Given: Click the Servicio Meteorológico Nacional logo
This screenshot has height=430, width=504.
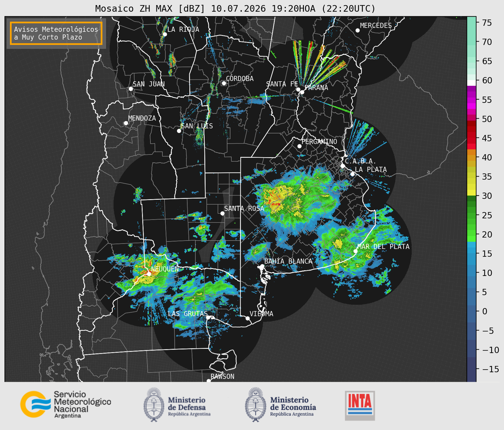Looking at the screenshot, I should tap(65, 404).
